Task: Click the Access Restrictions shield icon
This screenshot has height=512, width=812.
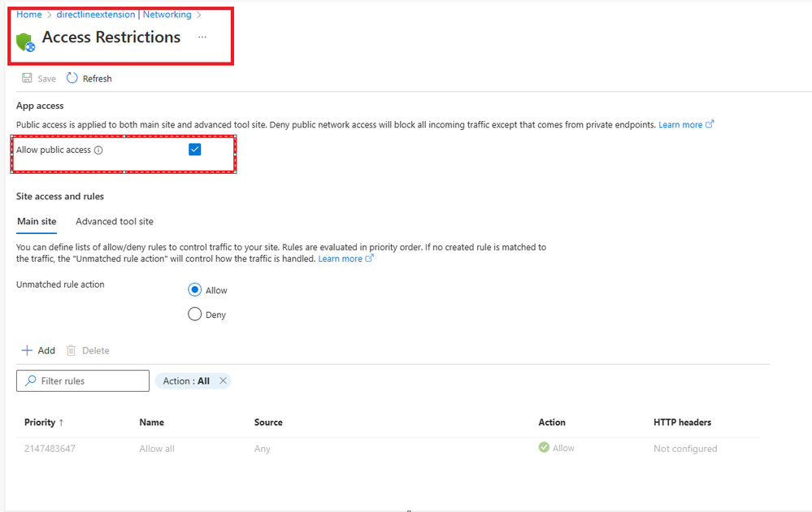Action: [x=25, y=41]
